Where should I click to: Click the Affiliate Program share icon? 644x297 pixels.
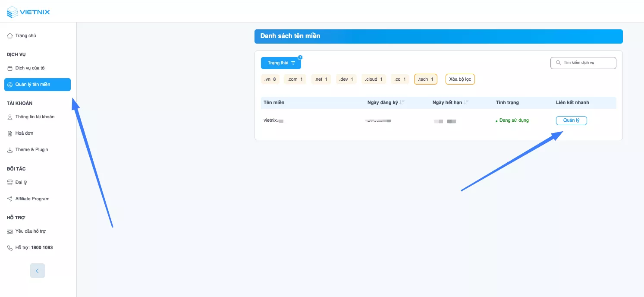click(x=10, y=199)
